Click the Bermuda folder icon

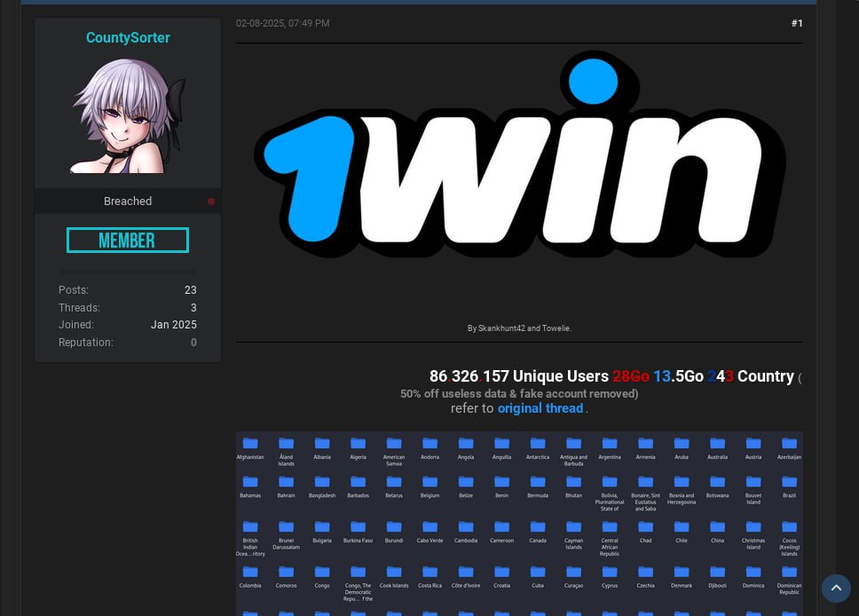click(538, 481)
